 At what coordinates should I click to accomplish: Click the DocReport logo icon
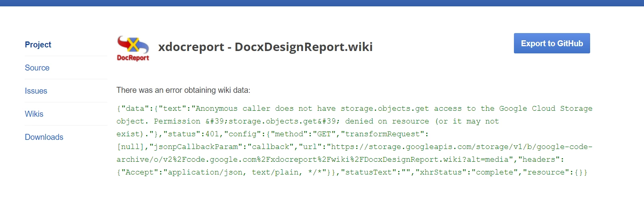(x=133, y=48)
